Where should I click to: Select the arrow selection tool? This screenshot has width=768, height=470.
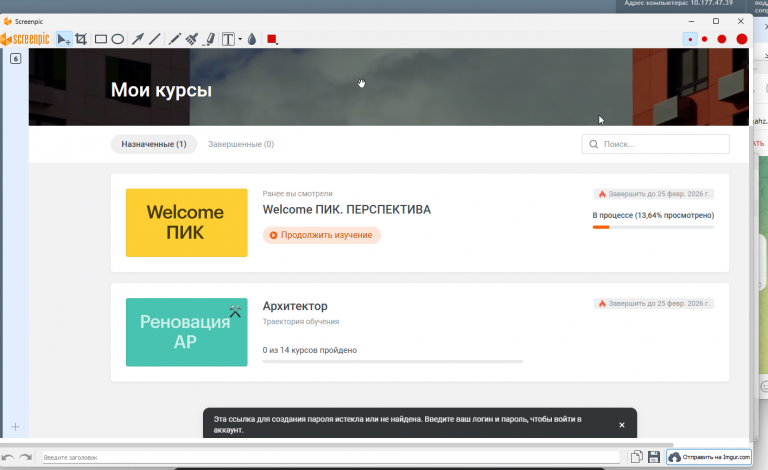64,39
